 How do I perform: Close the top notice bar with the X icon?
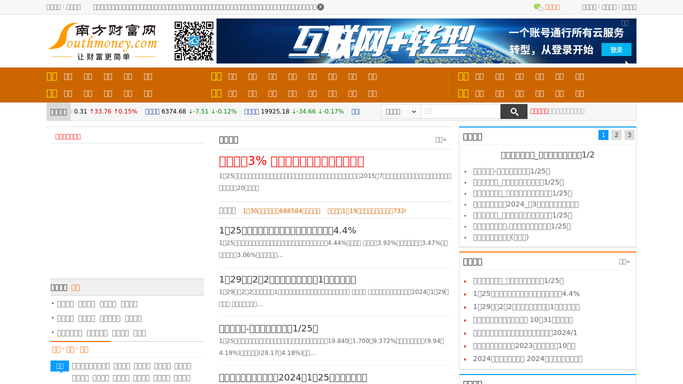pyautogui.click(x=320, y=7)
